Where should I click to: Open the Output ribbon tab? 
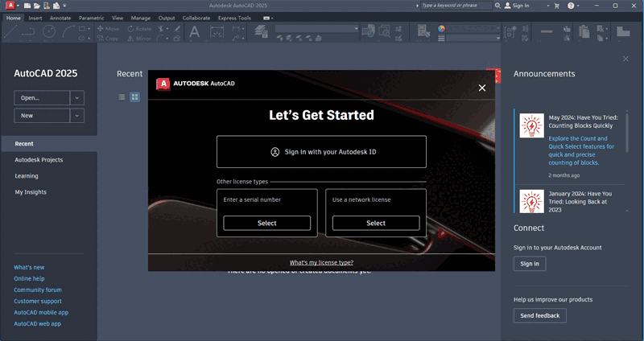tap(167, 18)
